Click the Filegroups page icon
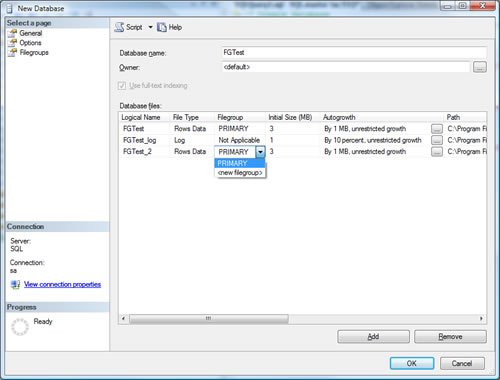Image resolution: width=500 pixels, height=380 pixels. click(13, 52)
